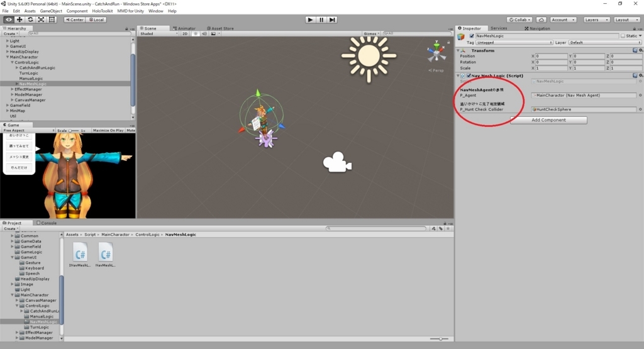Select the INavMeshLogic C# script asset

[x=80, y=255]
